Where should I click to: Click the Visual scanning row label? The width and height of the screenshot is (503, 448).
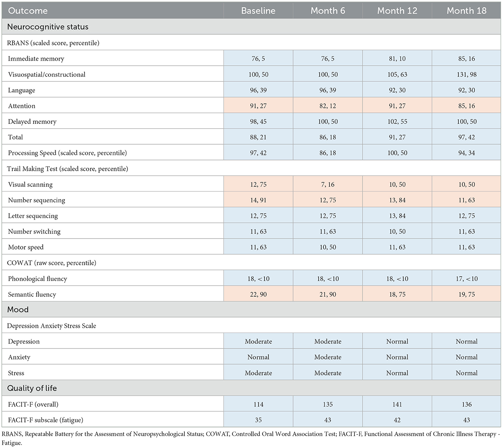pos(30,185)
